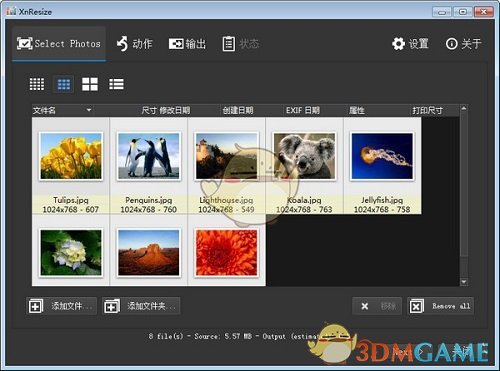Viewport: 500px width, 371px height.
Task: Click the add folder plus icon
Action: (x=112, y=306)
